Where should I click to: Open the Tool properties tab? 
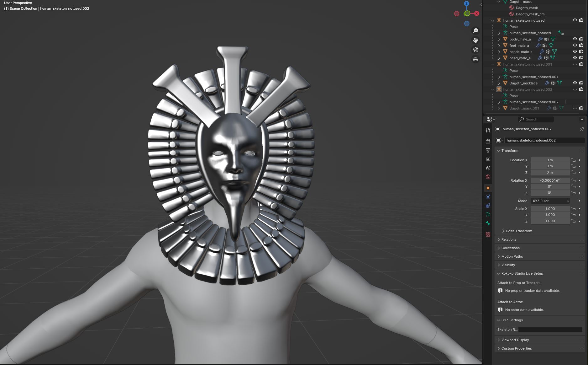(488, 130)
